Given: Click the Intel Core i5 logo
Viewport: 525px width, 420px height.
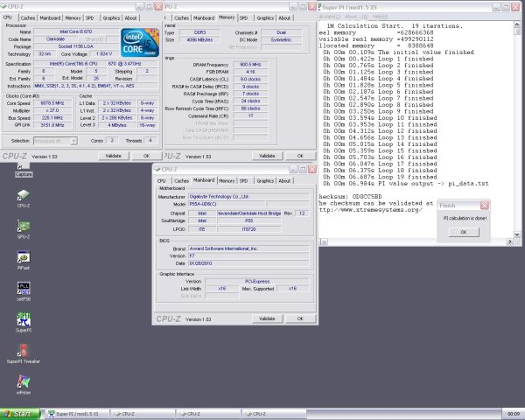Looking at the screenshot, I should tap(138, 40).
